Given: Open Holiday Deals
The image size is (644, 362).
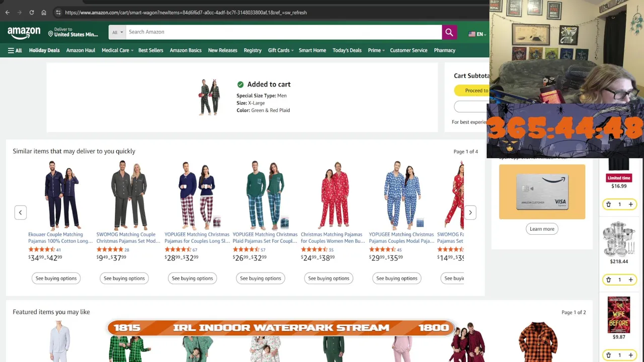Looking at the screenshot, I should [44, 50].
